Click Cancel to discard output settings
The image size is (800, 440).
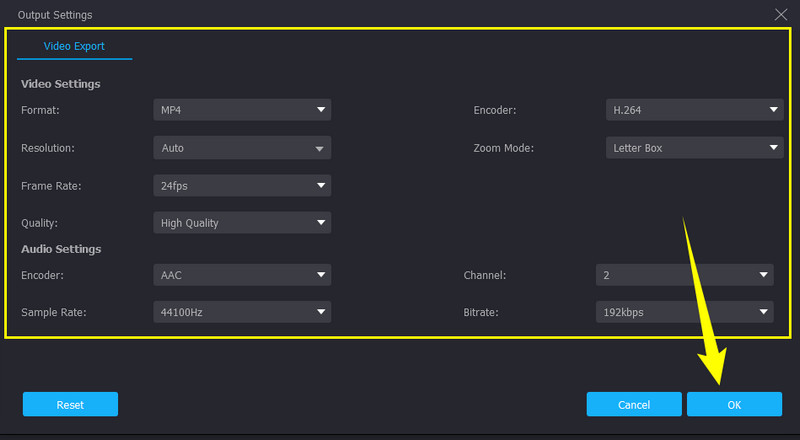(x=634, y=405)
